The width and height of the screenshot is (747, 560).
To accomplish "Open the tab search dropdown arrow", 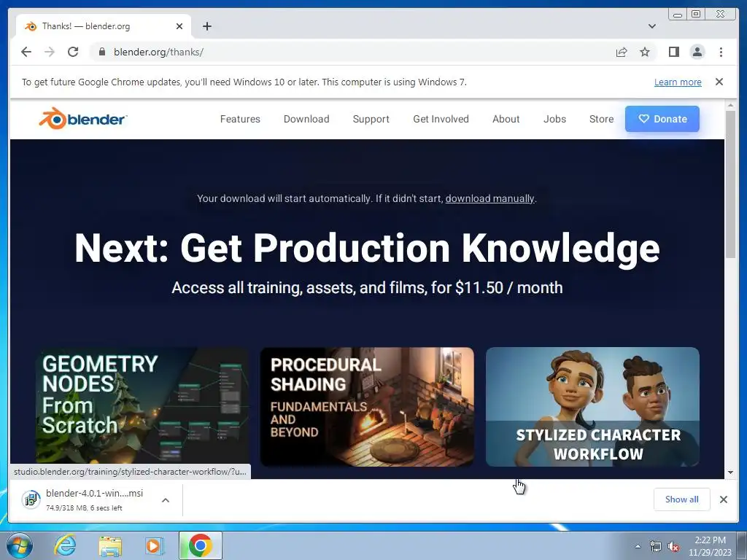I will point(652,26).
